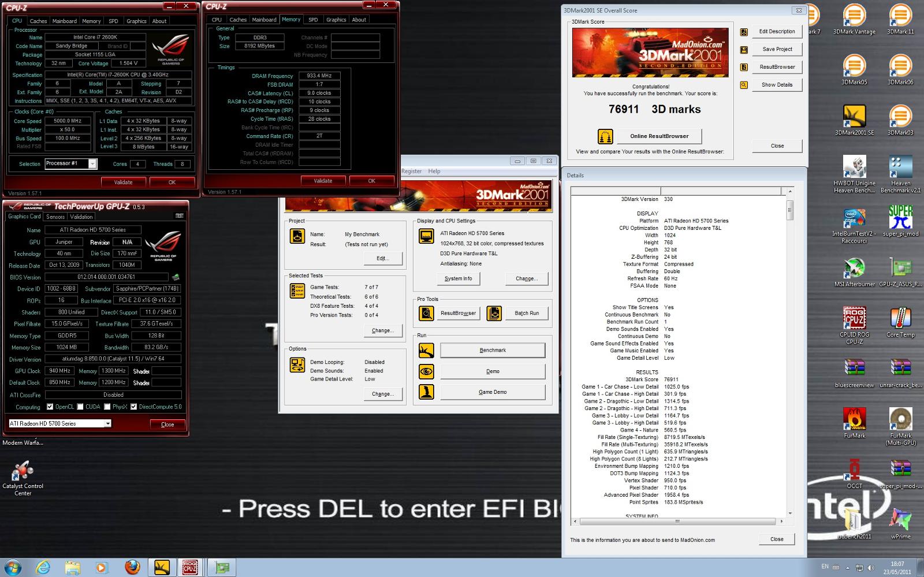Open GPU-Z_ASUS_R desktop icon

900,271
